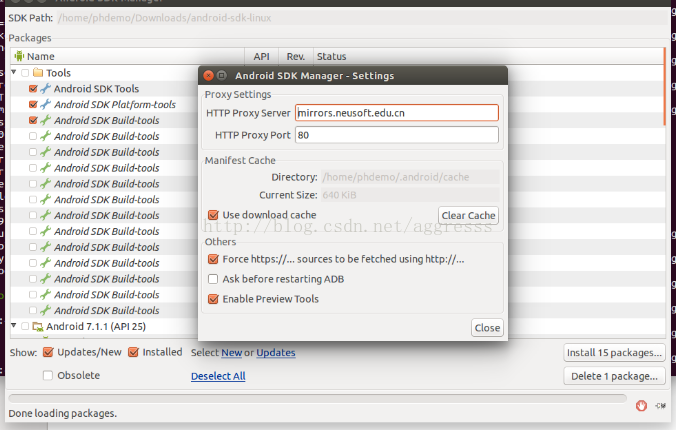Enable the Obsolete show filter
Image resolution: width=676 pixels, height=430 pixels.
pyautogui.click(x=48, y=375)
